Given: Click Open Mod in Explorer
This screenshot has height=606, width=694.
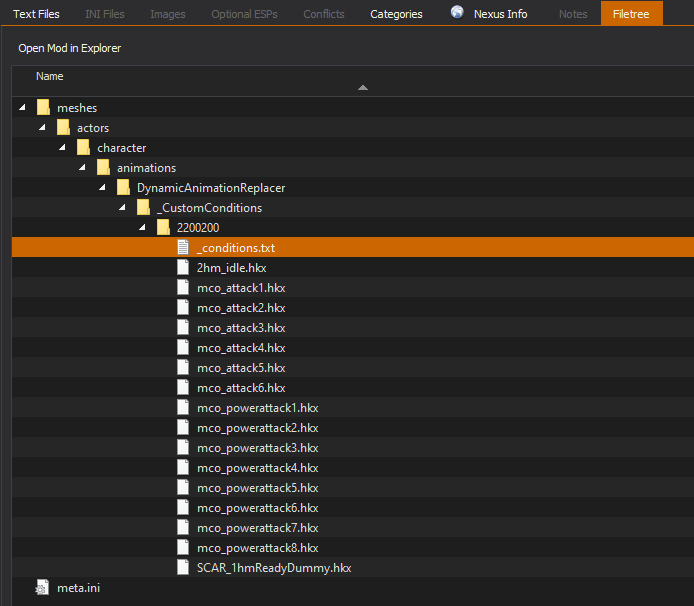Looking at the screenshot, I should coord(69,48).
